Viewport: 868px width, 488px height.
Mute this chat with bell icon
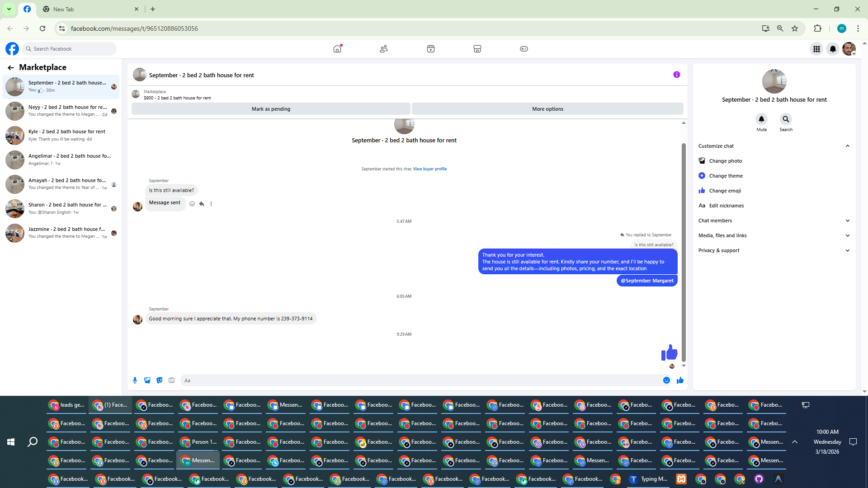[761, 119]
